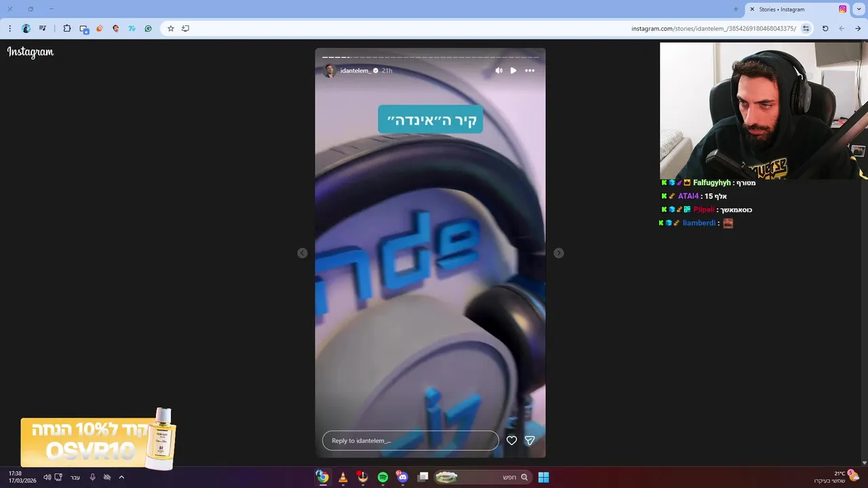Open VLC from the taskbar
This screenshot has width=868, height=488.
point(343,477)
